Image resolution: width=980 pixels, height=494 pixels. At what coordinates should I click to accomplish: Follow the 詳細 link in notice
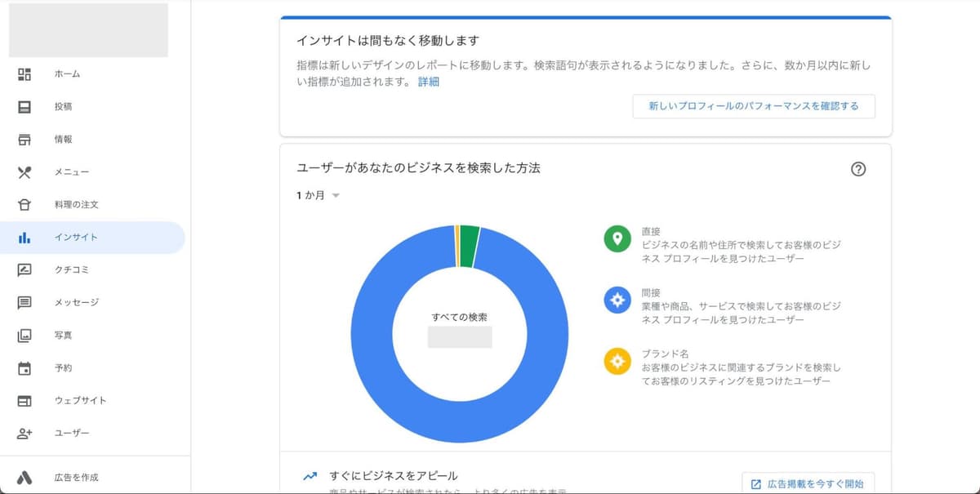coord(429,82)
